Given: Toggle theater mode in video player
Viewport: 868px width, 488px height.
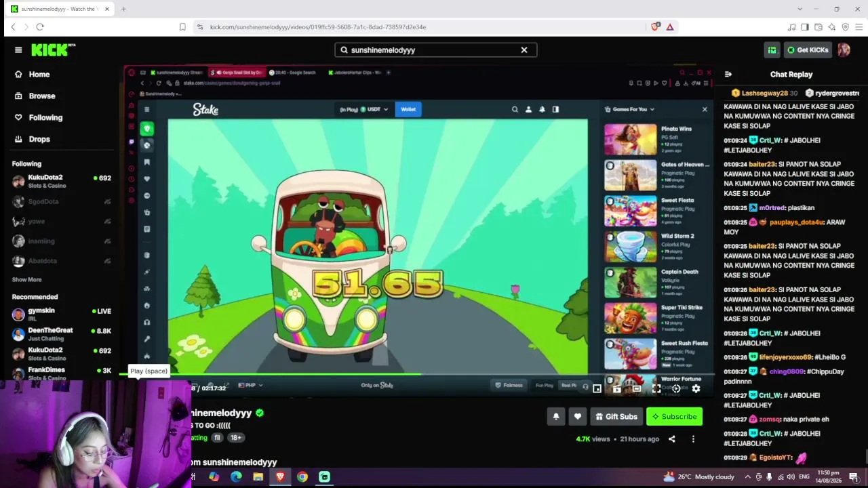Looking at the screenshot, I should (637, 389).
